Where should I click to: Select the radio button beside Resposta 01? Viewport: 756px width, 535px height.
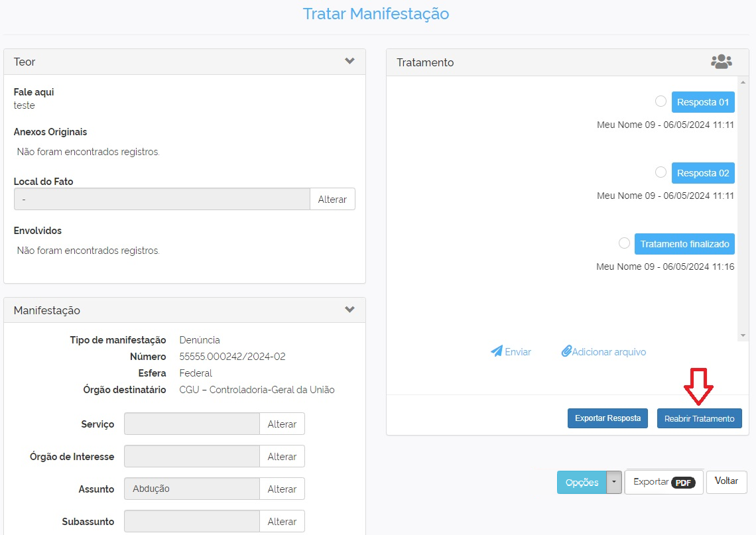(x=661, y=101)
